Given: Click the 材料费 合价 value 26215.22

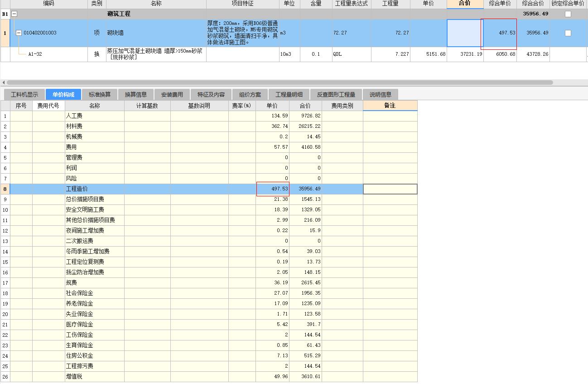Looking at the screenshot, I should pos(310,126).
